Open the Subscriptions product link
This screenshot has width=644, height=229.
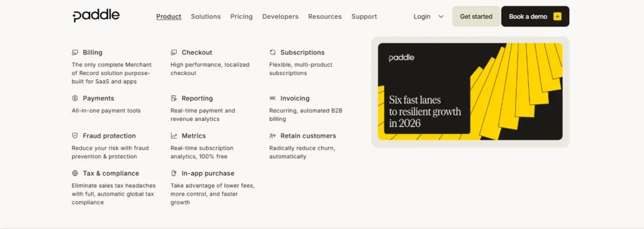(x=303, y=53)
